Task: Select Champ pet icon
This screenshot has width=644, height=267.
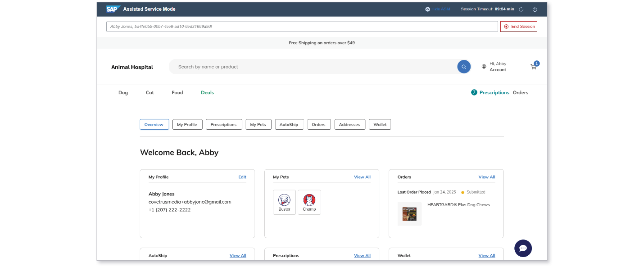Action: [x=309, y=202]
